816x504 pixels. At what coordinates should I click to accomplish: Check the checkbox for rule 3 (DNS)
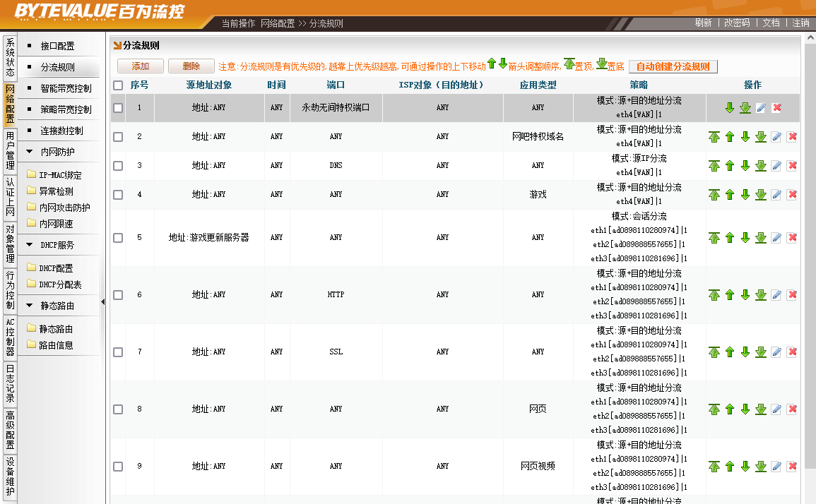click(118, 166)
